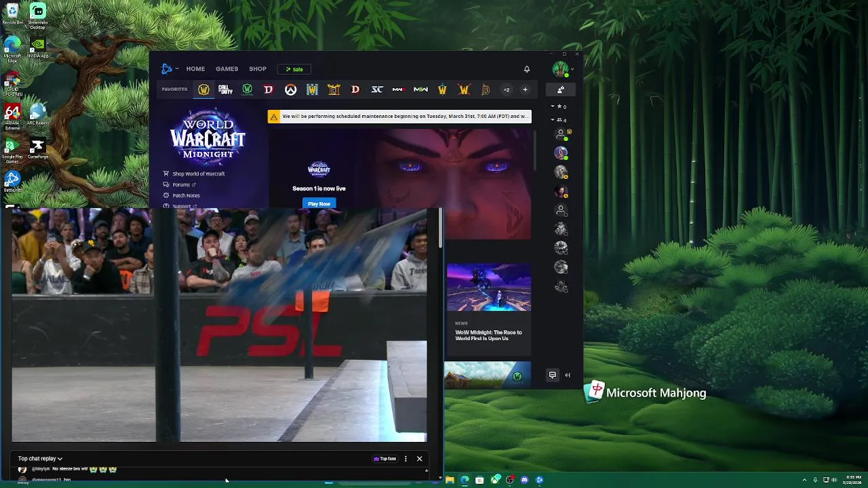Select the Diablo II gold icon
The width and height of the screenshot is (868, 488).
[x=334, y=89]
